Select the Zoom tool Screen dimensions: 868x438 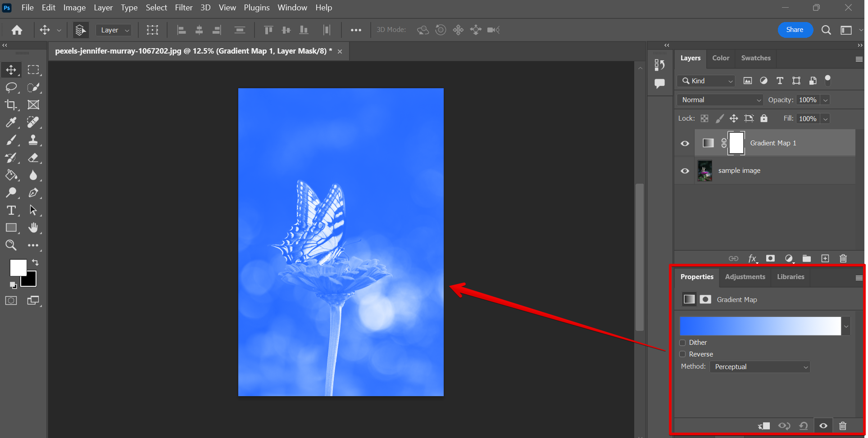pos(11,245)
